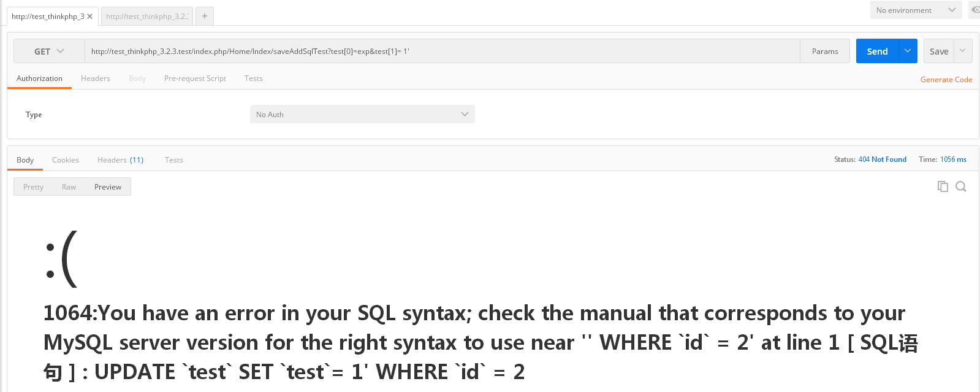
Task: Open the Pre-request Script tab
Action: pos(195,79)
